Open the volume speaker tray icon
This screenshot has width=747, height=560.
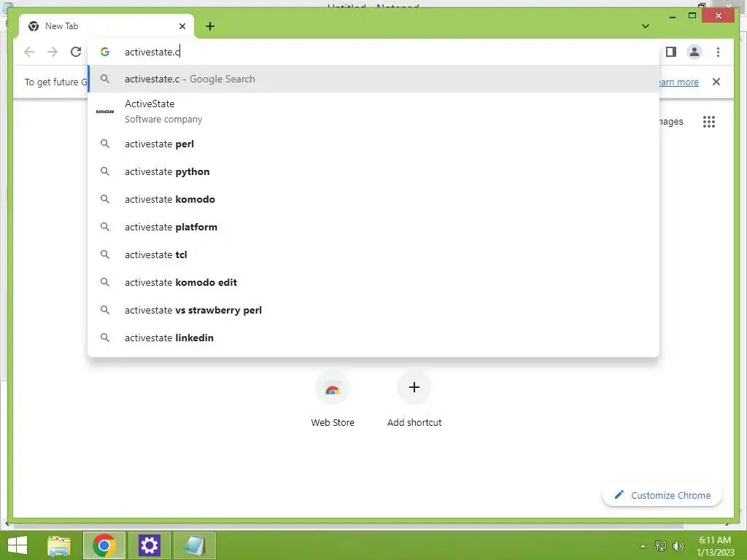pyautogui.click(x=678, y=545)
